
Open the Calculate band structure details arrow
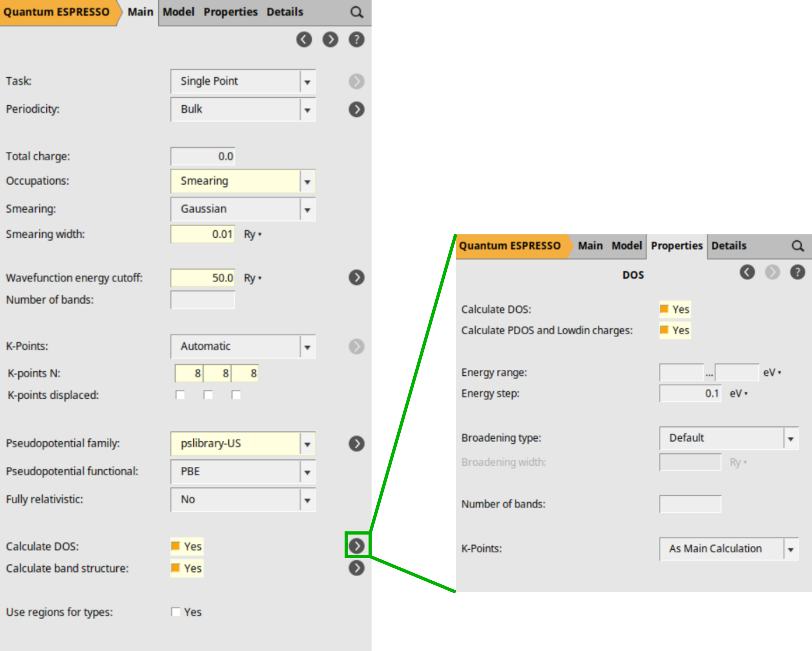[357, 568]
